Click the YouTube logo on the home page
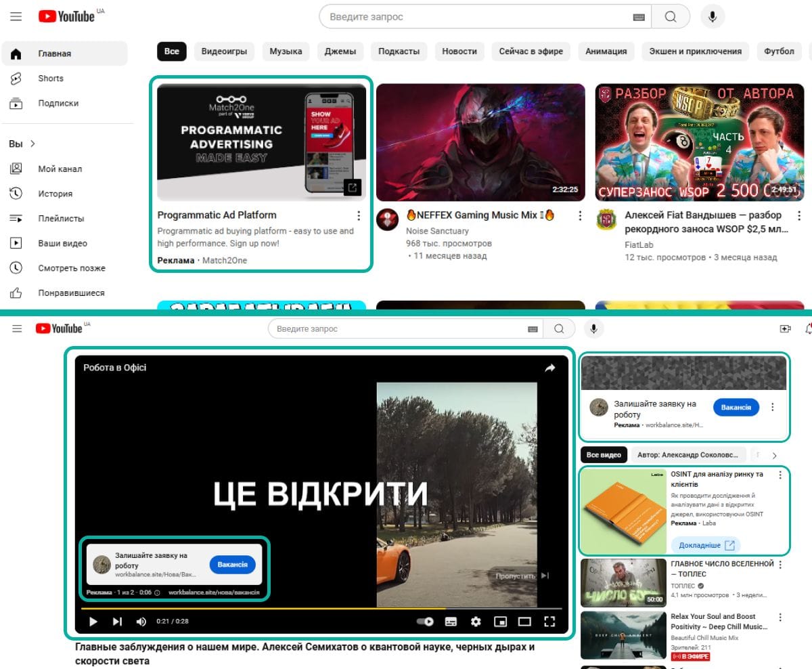Viewport: 812px width, 669px height. (x=66, y=16)
